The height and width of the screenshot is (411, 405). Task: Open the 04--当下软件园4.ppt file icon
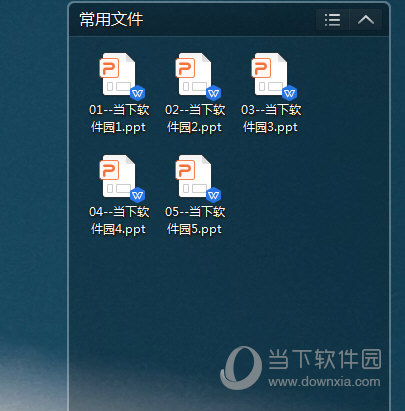(122, 178)
